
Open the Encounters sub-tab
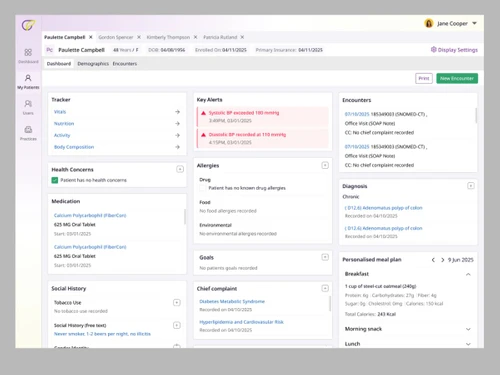click(125, 64)
